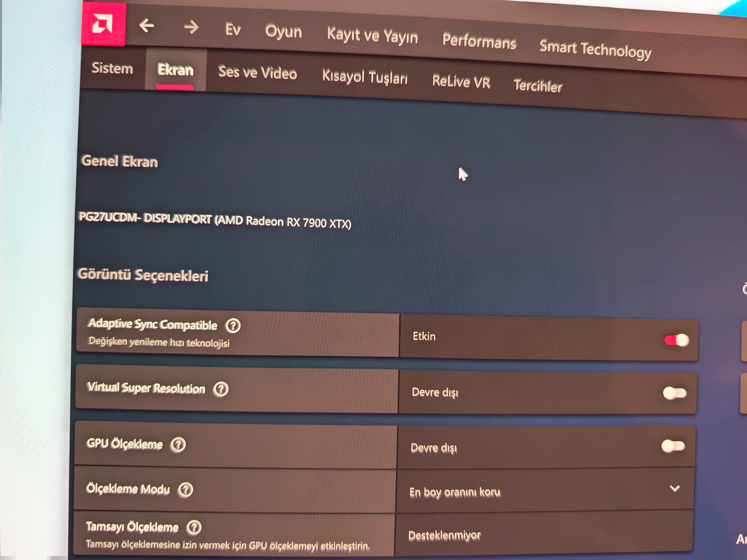This screenshot has width=747, height=560.
Task: Switch to the Sistem tab
Action: tap(113, 68)
